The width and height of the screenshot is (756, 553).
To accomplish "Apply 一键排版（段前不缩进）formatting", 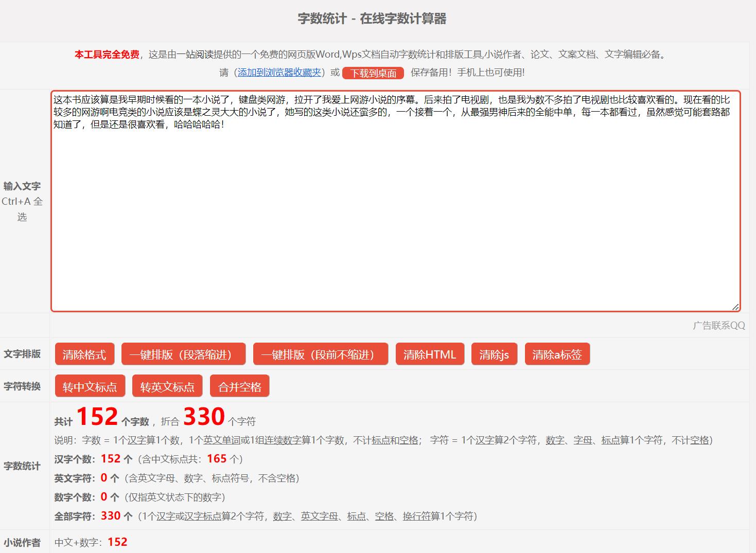I will pos(321,354).
